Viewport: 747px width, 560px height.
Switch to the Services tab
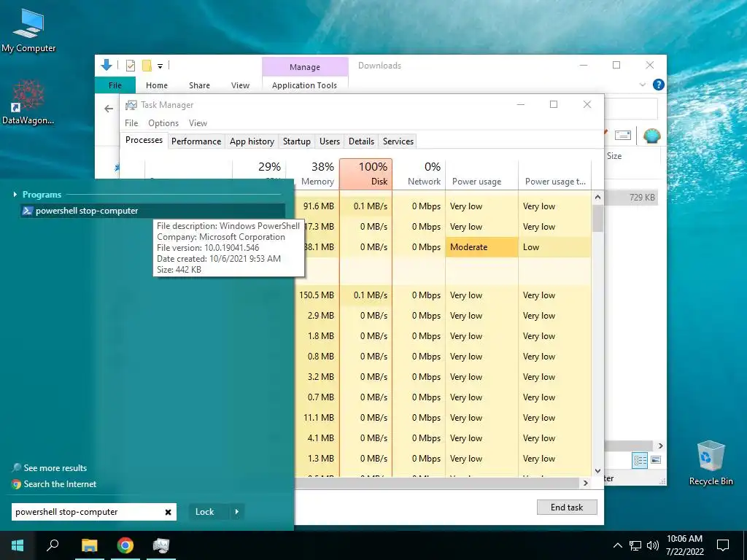(398, 141)
